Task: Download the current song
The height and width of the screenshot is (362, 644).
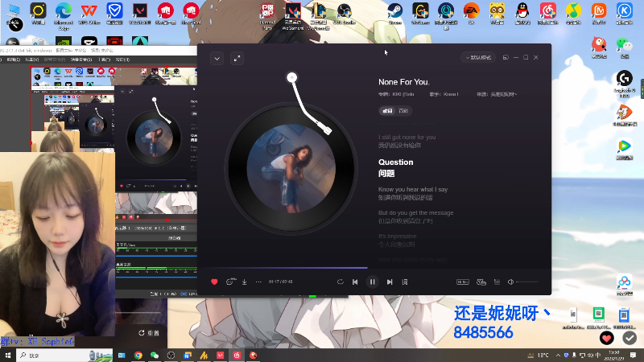Action: pyautogui.click(x=245, y=282)
